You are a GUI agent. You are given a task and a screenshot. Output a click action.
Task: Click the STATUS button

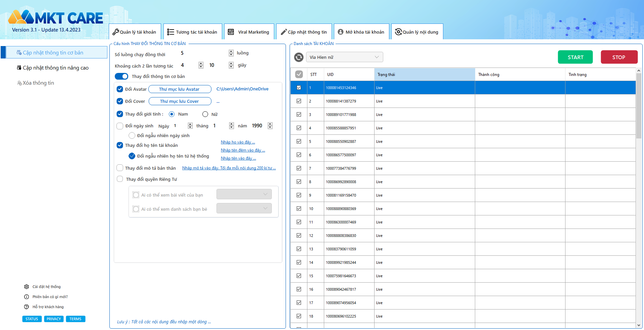click(32, 319)
